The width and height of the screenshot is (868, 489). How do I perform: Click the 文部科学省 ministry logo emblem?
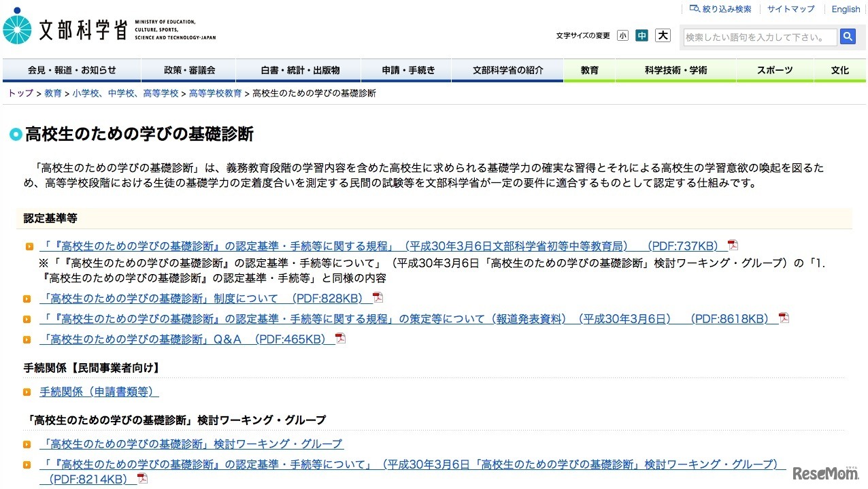pos(18,29)
